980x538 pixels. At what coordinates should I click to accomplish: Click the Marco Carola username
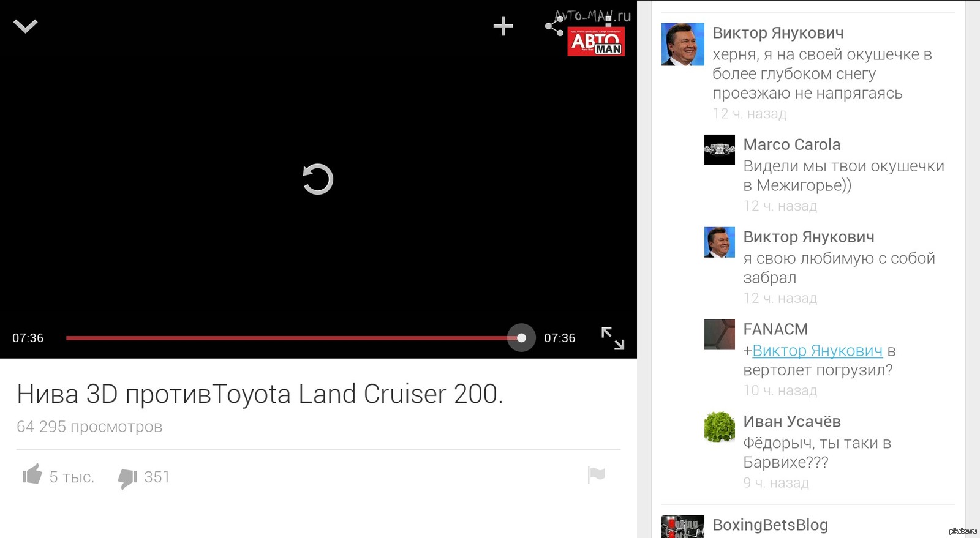point(791,144)
